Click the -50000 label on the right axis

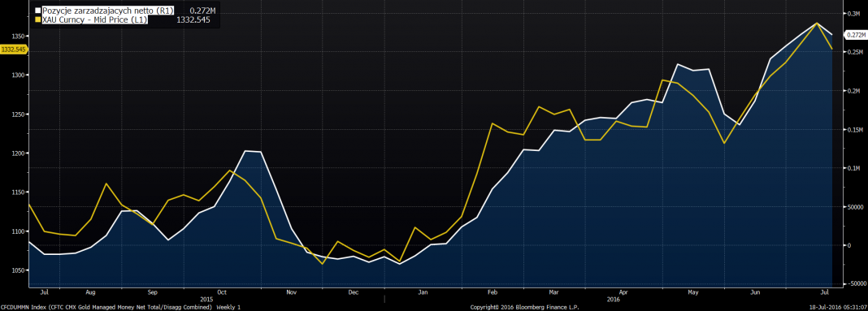(x=856, y=283)
